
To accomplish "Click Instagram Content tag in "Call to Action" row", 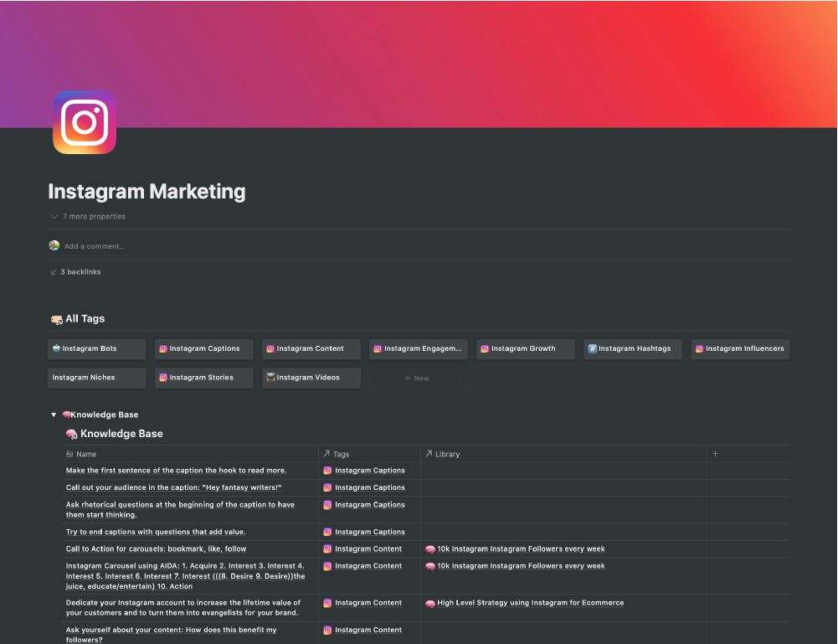I will (x=362, y=549).
